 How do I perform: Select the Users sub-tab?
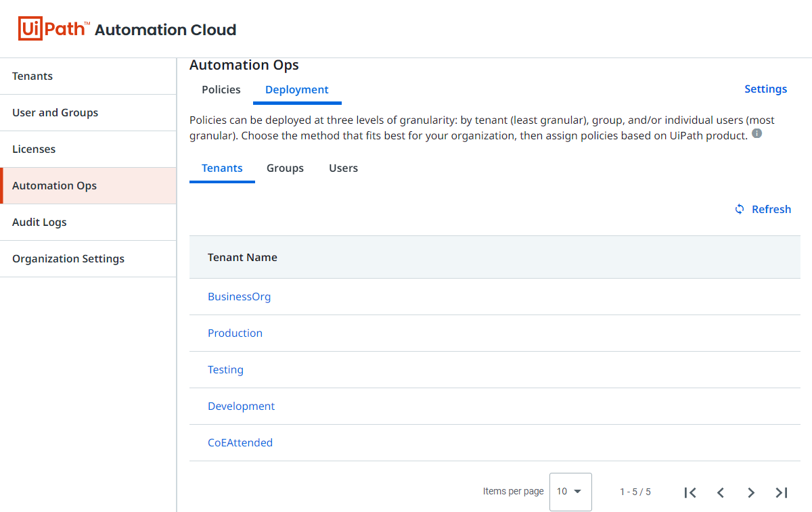(344, 168)
